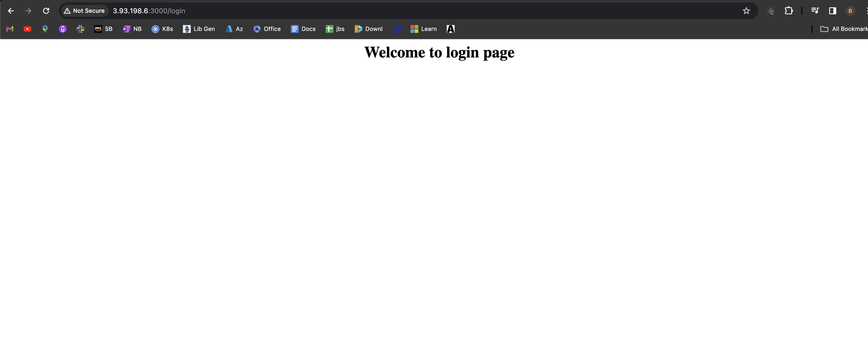Open the Extensions puzzle-piece menu
Image resolution: width=868 pixels, height=348 pixels.
pyautogui.click(x=789, y=11)
